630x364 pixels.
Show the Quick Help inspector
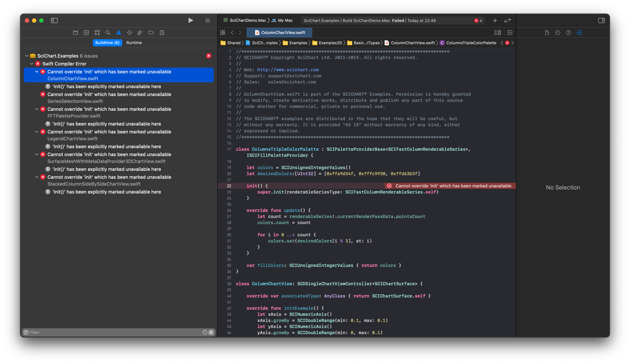(x=568, y=33)
